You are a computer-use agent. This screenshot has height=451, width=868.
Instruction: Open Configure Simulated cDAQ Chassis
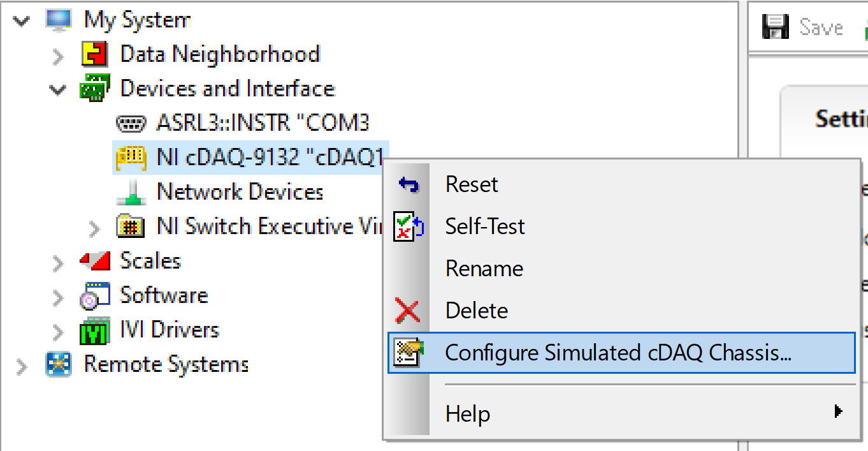pos(618,353)
